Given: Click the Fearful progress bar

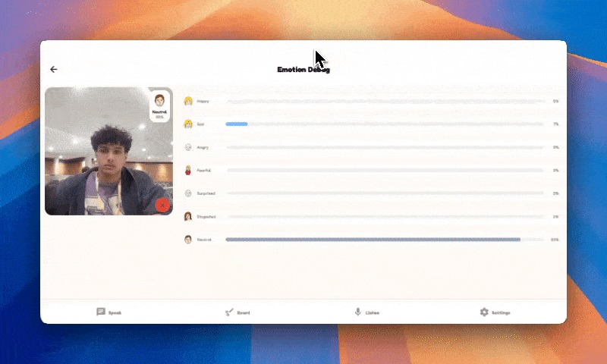Looking at the screenshot, I should [x=385, y=170].
